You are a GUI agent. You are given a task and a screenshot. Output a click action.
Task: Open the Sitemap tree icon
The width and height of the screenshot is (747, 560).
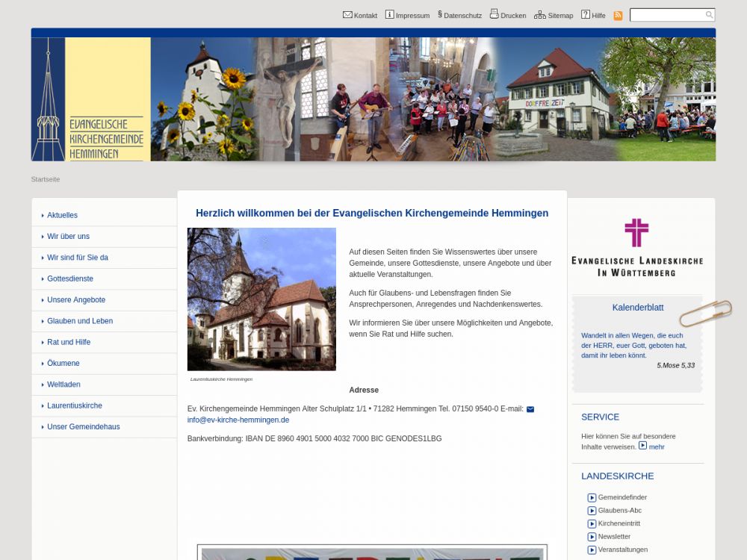point(539,15)
